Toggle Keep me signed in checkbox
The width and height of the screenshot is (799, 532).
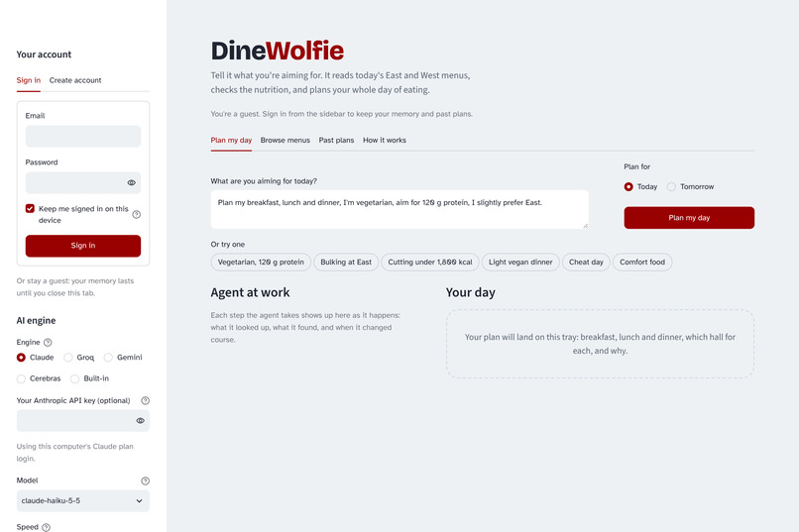(30, 208)
